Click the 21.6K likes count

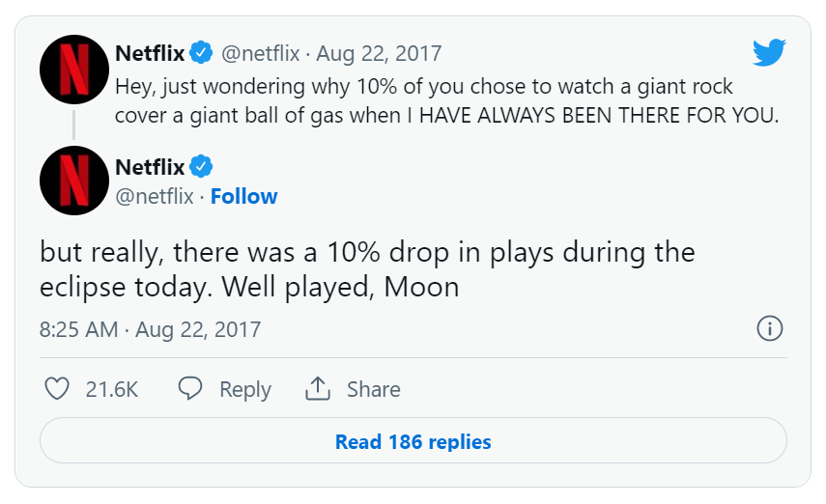click(x=112, y=389)
